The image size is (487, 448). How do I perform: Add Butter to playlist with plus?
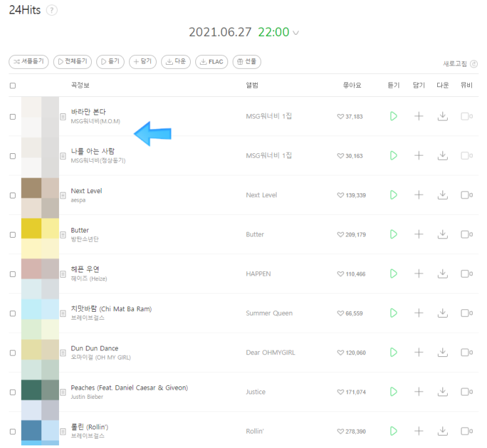(x=419, y=234)
